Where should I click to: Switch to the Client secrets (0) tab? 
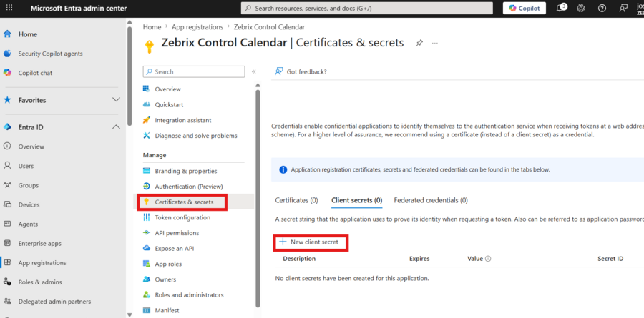point(356,200)
